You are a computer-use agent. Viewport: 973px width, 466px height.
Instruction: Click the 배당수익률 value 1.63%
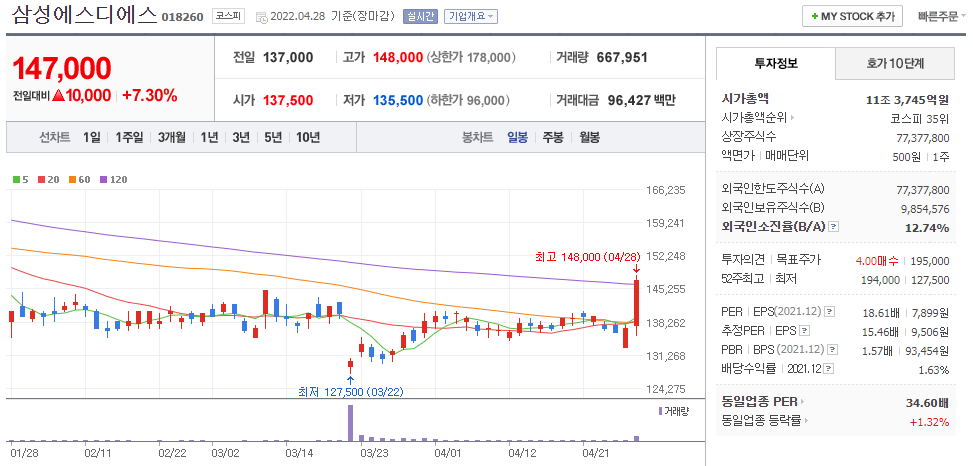[934, 370]
